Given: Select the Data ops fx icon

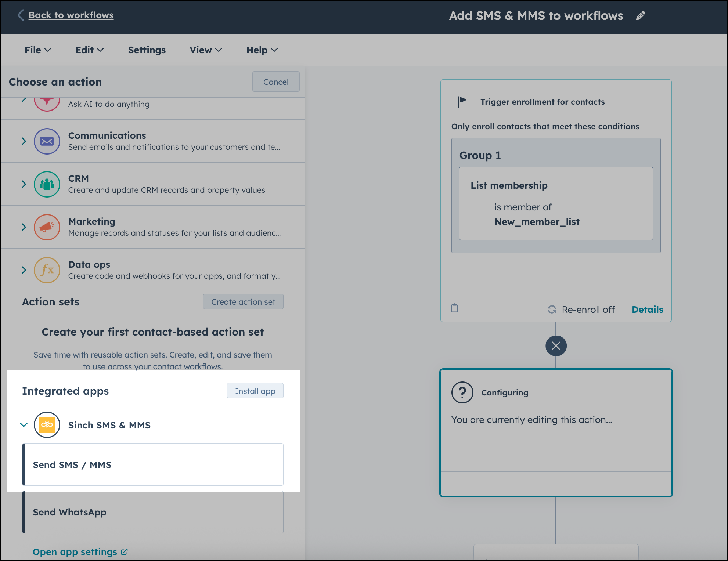Looking at the screenshot, I should click(47, 270).
